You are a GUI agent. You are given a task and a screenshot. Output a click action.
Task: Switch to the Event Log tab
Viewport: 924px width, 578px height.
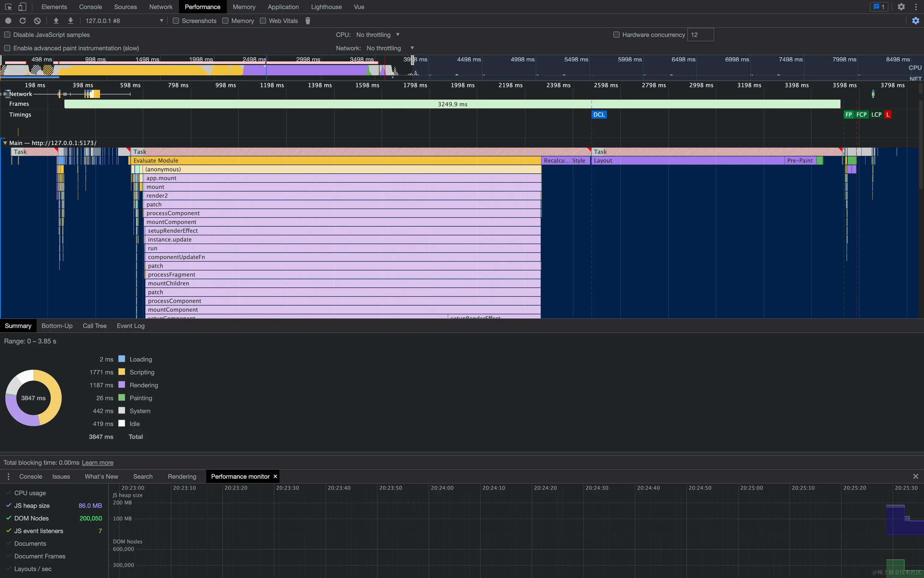[130, 326]
